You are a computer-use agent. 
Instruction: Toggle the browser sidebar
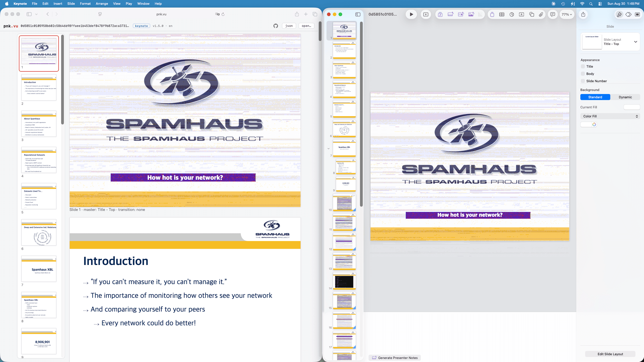[x=29, y=14]
